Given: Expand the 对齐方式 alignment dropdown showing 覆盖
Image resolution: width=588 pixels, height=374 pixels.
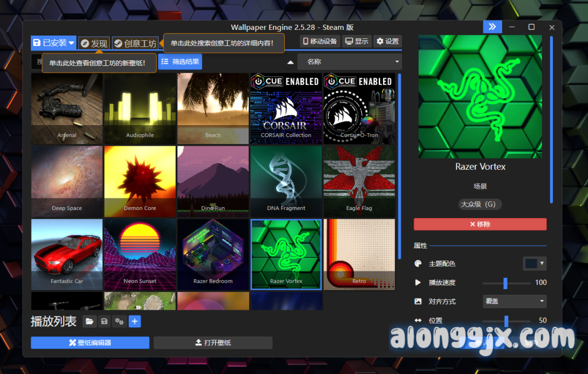Looking at the screenshot, I should (512, 301).
